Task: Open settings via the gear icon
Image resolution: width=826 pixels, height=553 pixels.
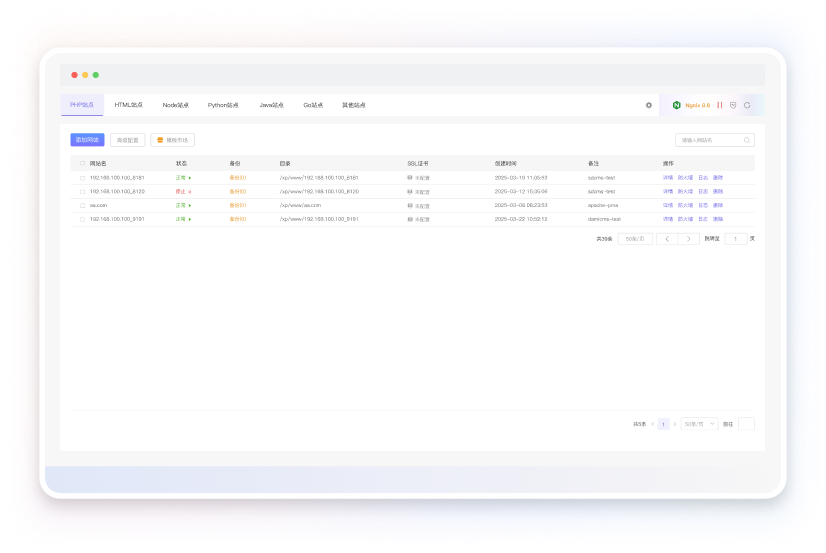Action: click(648, 105)
